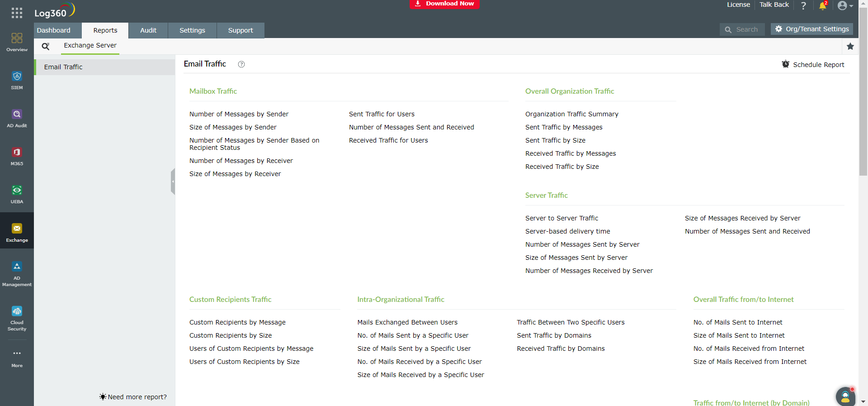868x406 pixels.
Task: Open Number of Messages by Receiver report
Action: (241, 161)
